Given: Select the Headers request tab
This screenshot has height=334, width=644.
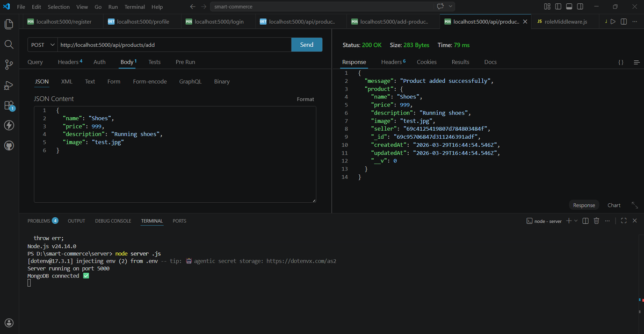Looking at the screenshot, I should pos(70,62).
